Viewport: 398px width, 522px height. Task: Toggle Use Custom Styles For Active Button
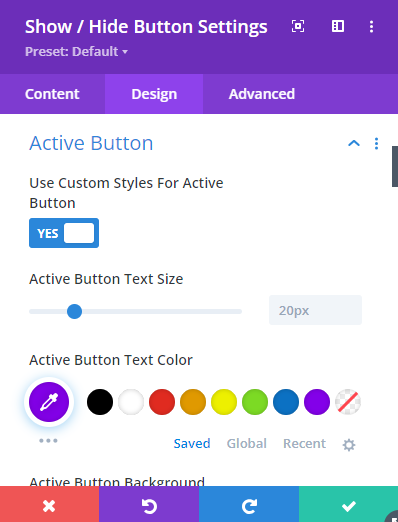tap(64, 233)
